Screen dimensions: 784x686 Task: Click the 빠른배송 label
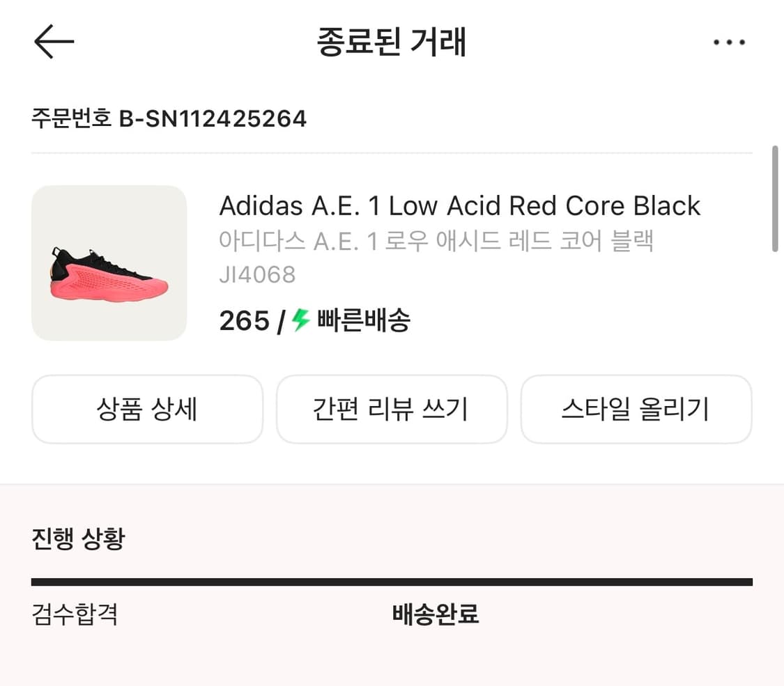click(364, 321)
